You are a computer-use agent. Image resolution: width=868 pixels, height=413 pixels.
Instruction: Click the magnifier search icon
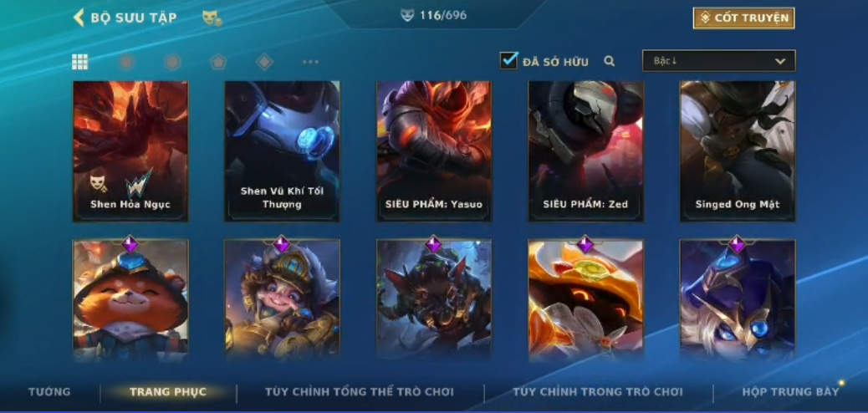point(610,61)
